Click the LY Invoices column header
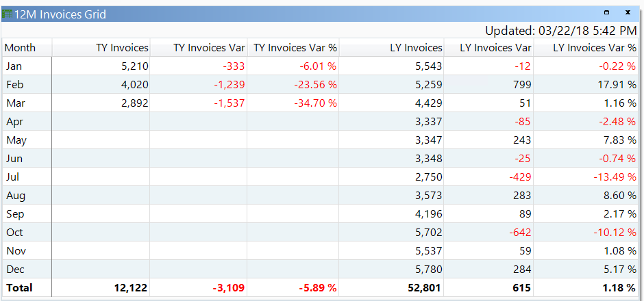 (415, 48)
